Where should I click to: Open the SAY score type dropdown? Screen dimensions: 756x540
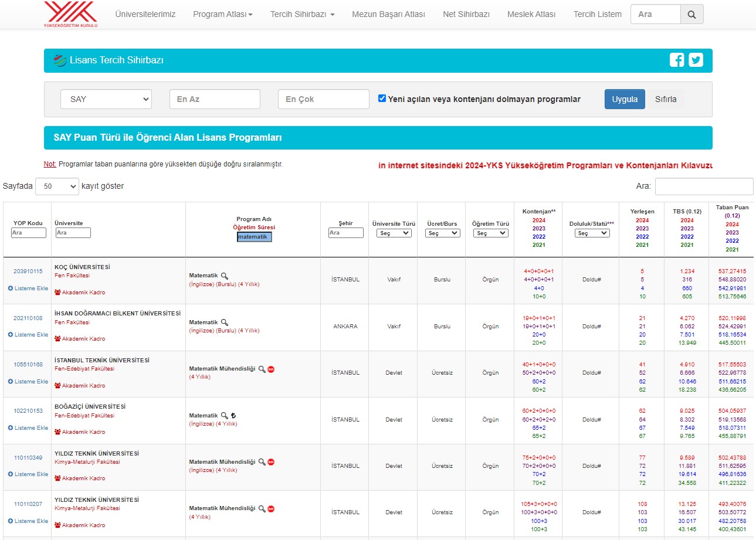[106, 99]
